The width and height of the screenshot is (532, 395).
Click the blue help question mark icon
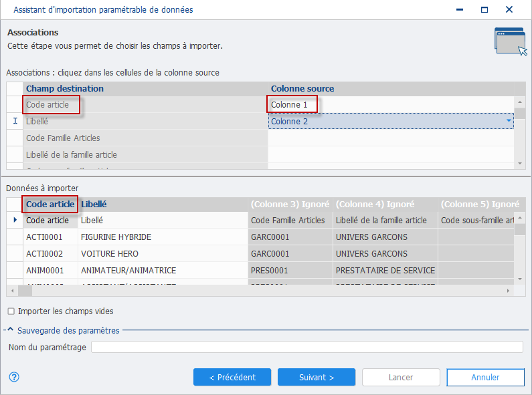pos(14,377)
